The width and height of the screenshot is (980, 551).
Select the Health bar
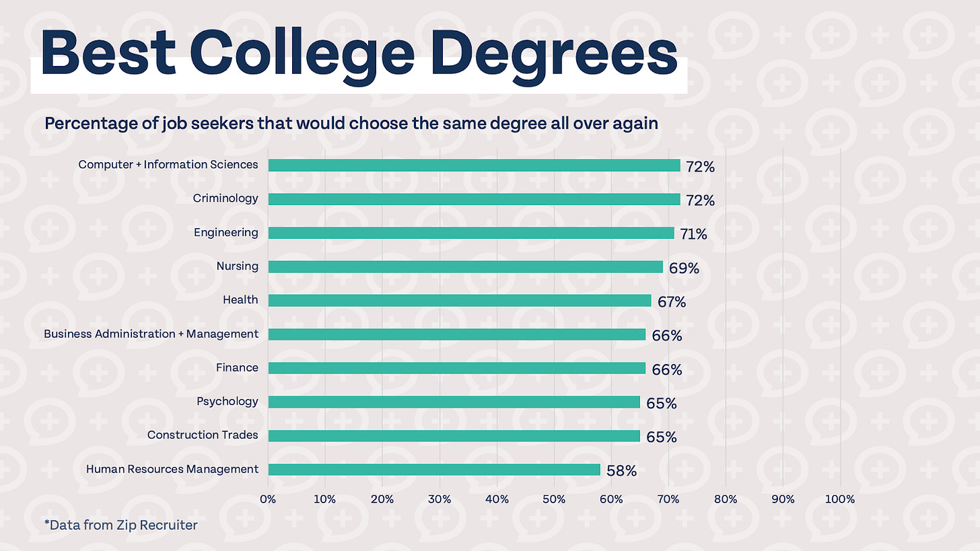click(459, 300)
